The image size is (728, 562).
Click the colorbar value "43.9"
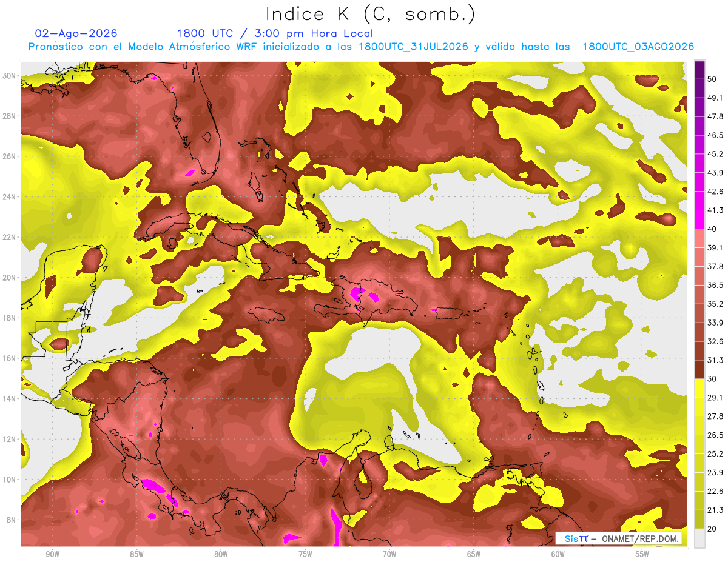716,173
